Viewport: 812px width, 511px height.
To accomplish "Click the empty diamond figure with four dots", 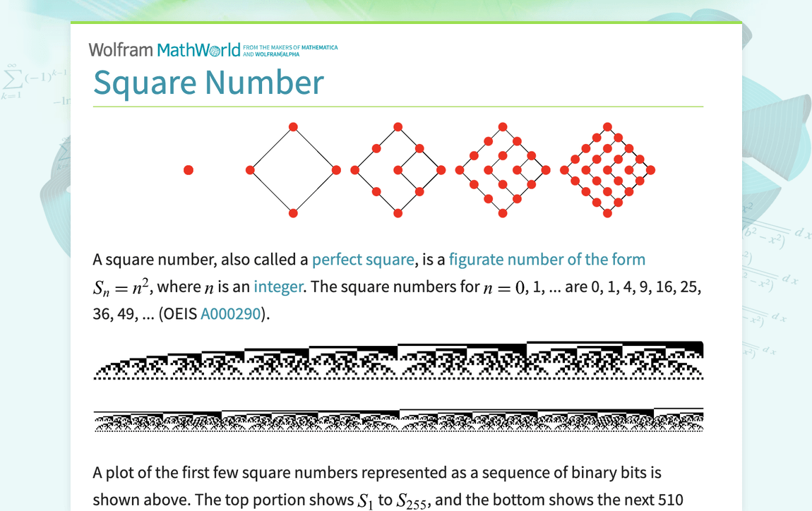I will click(293, 170).
